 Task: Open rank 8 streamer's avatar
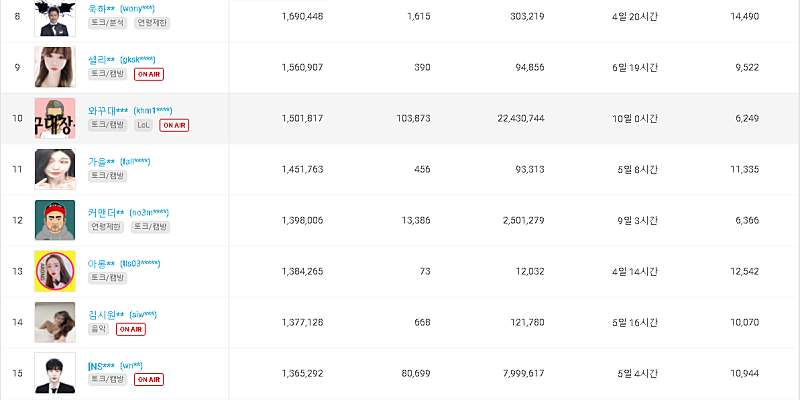point(55,17)
